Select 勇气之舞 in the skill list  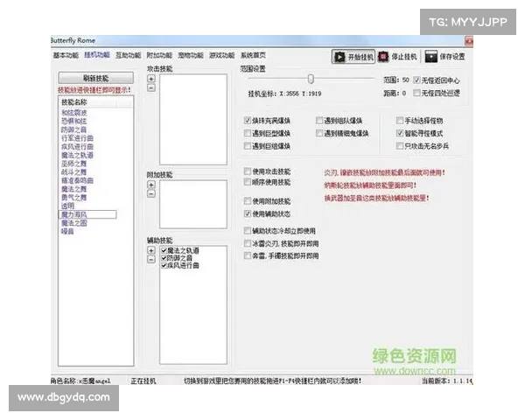tap(74, 198)
